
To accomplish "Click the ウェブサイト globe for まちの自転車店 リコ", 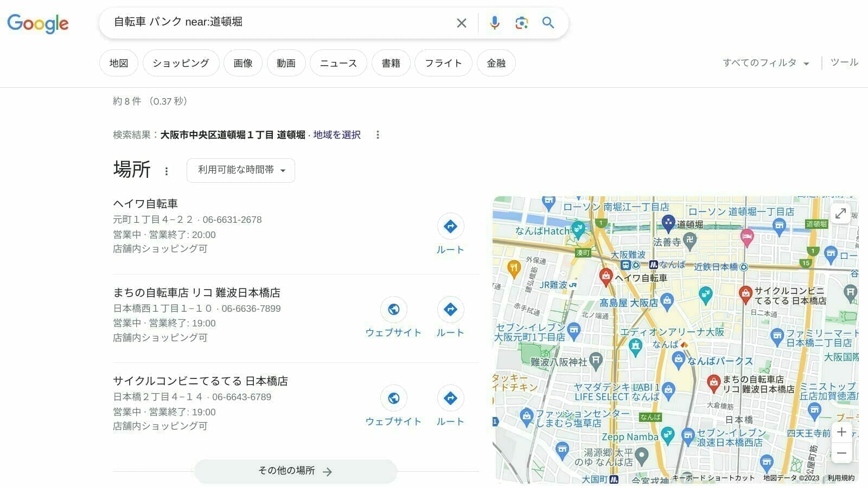I will click(393, 309).
